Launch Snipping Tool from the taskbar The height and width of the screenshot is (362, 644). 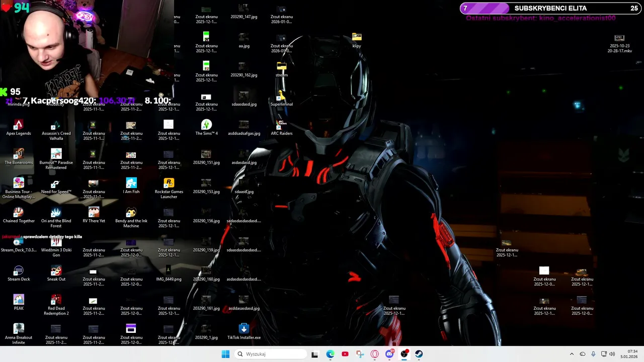click(360, 354)
